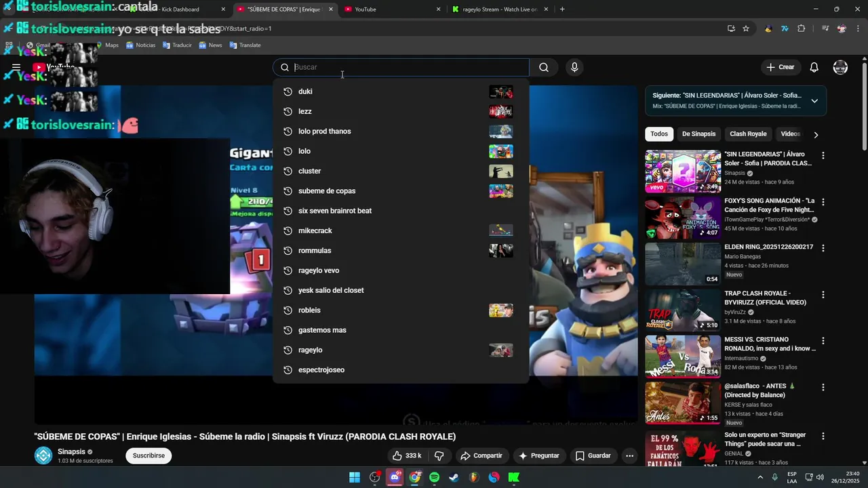Open 'SIN LEGENDARIAS' video thumbnail
Viewport: 868px width, 488px height.
pos(683,171)
